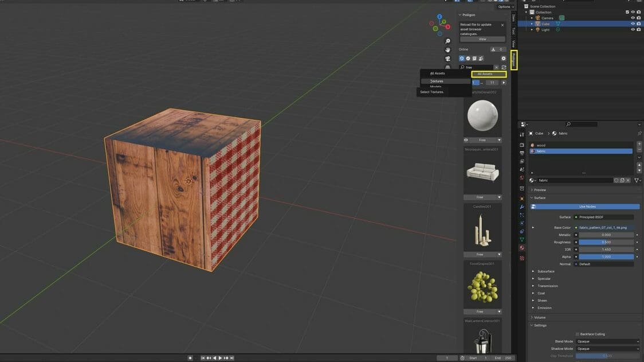
Task: Switch to the Poliigon sidebar tab
Action: coord(514,60)
